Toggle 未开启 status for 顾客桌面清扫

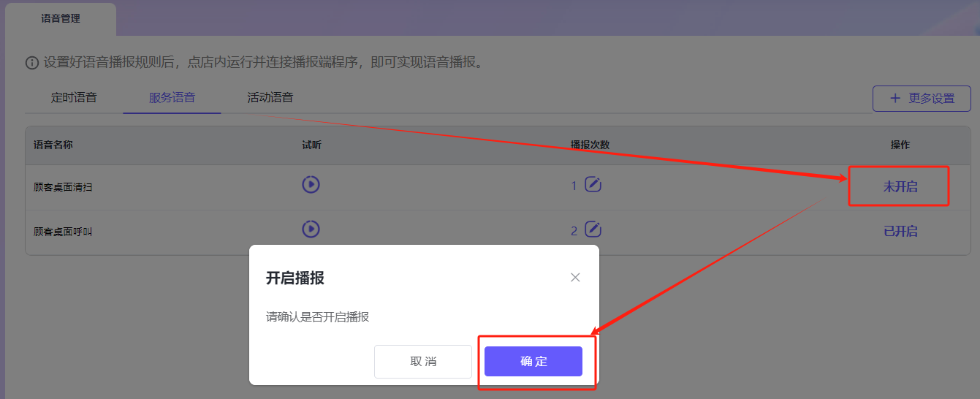pos(900,186)
